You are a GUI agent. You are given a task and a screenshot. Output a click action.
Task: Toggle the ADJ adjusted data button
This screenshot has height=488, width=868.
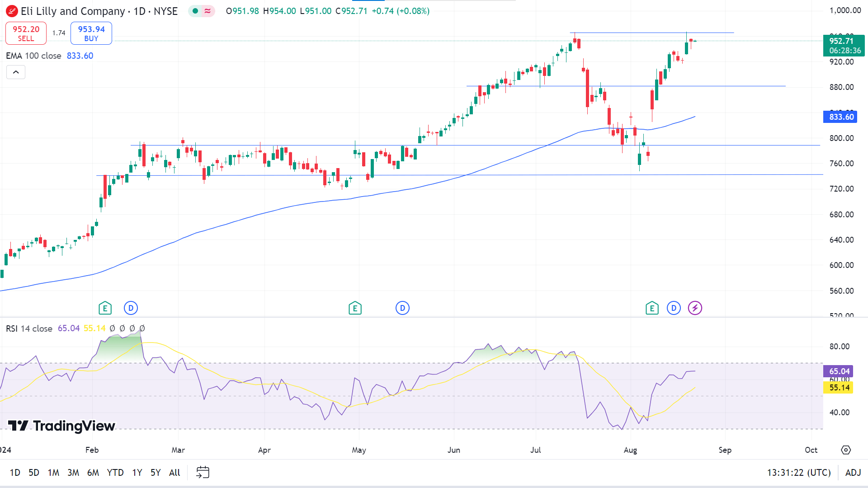pos(853,473)
